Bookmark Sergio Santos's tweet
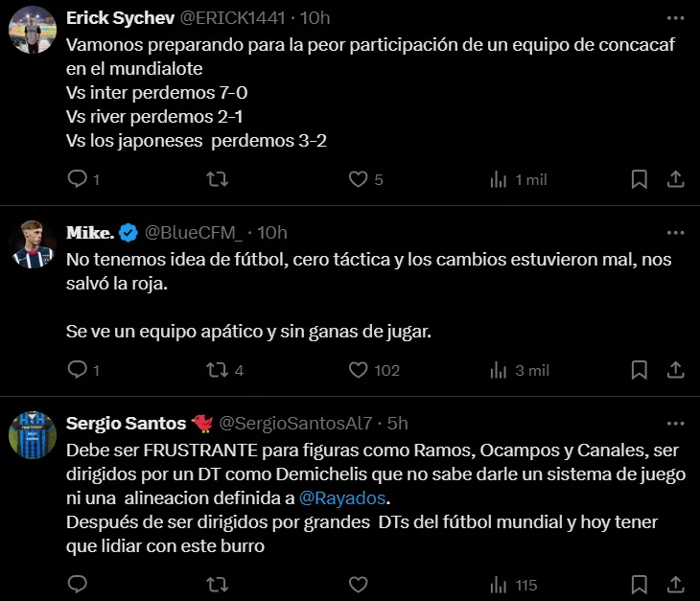The image size is (700, 601). coord(639,585)
